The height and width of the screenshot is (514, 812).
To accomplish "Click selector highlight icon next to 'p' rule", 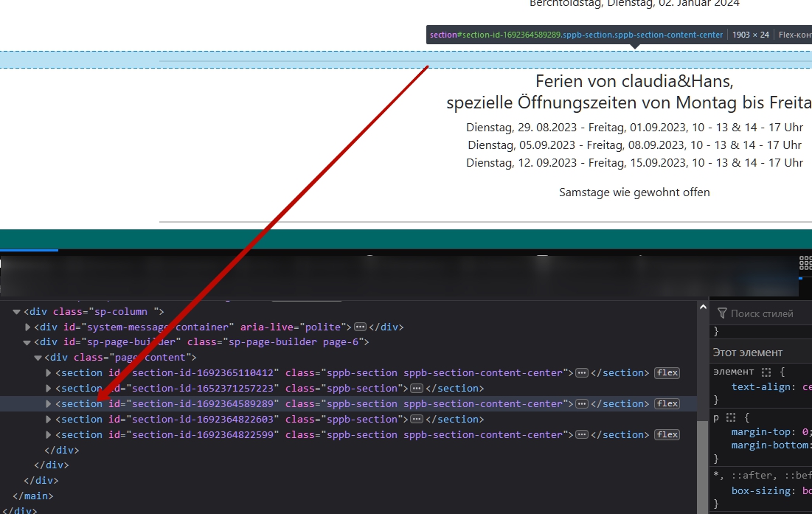I will (732, 418).
